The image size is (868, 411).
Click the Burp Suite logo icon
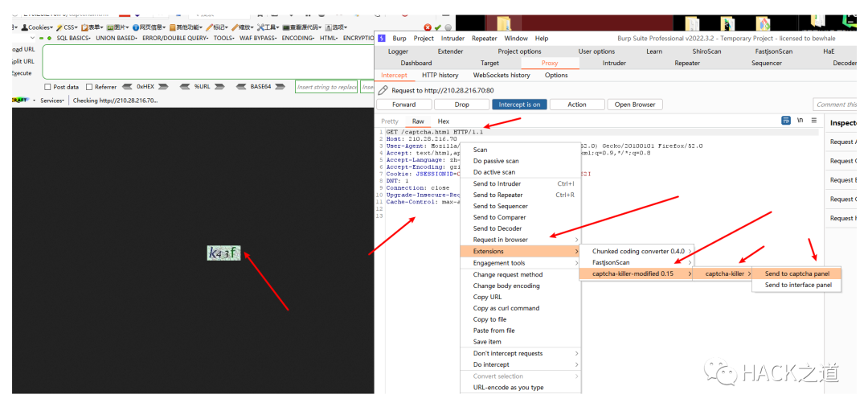tap(382, 39)
